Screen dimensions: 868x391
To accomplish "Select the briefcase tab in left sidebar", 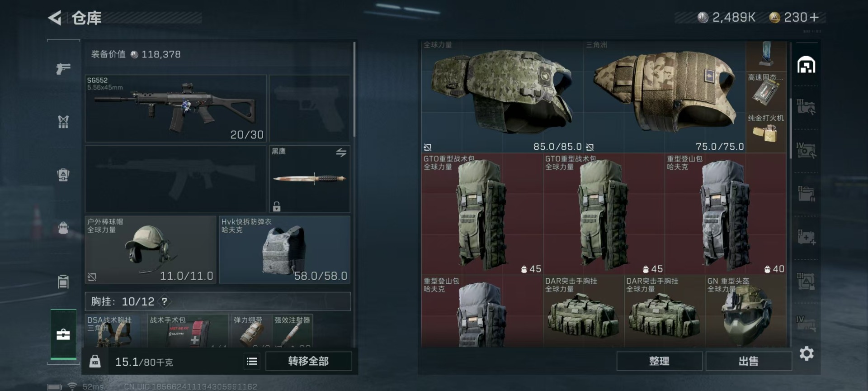I will 63,334.
